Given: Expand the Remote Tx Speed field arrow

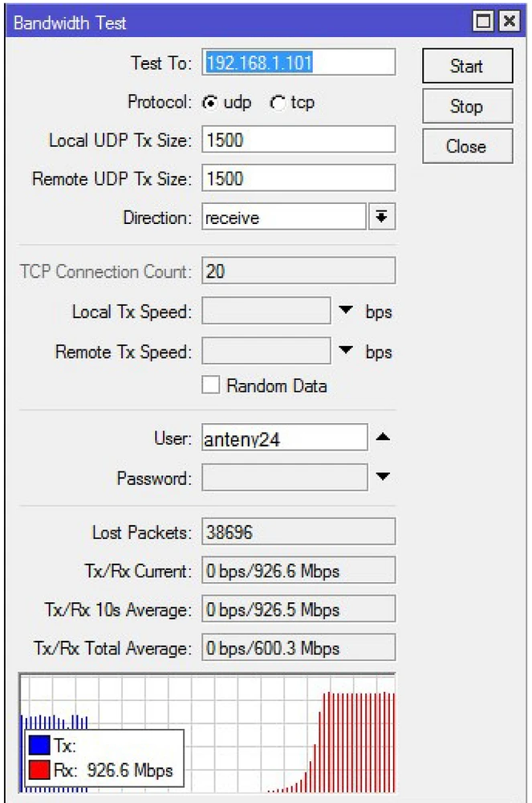Looking at the screenshot, I should click(x=347, y=352).
